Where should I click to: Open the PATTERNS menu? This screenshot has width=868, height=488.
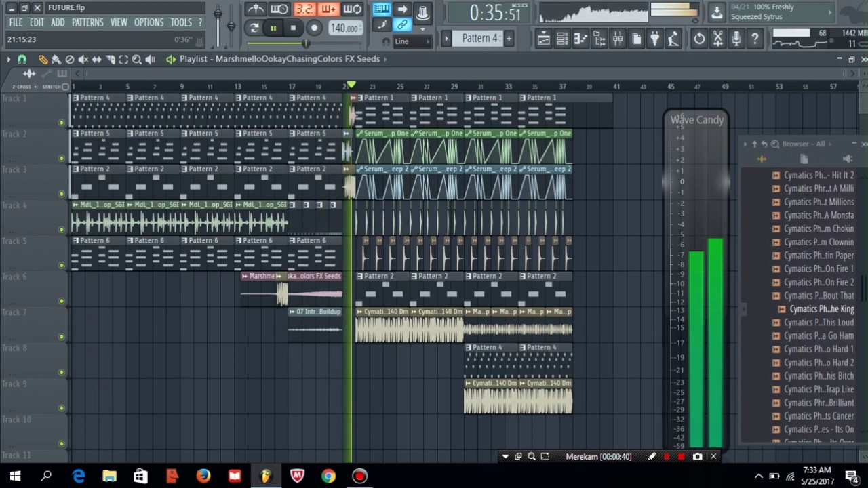tap(87, 22)
